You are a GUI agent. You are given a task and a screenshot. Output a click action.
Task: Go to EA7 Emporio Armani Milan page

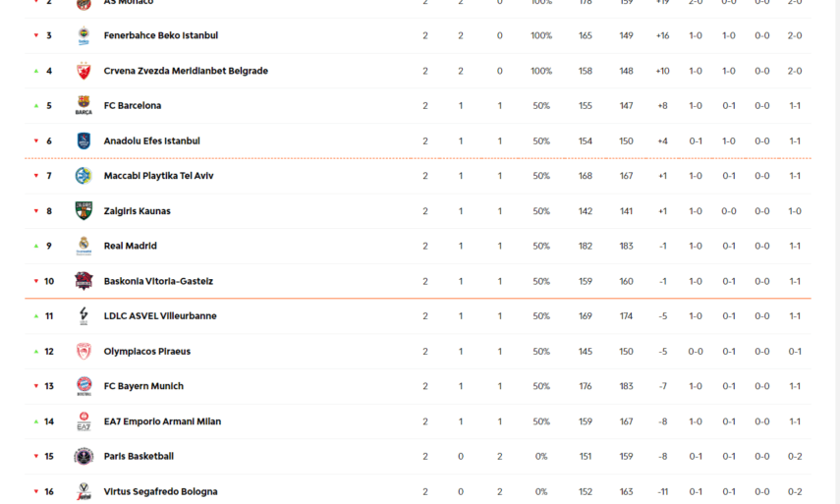162,421
